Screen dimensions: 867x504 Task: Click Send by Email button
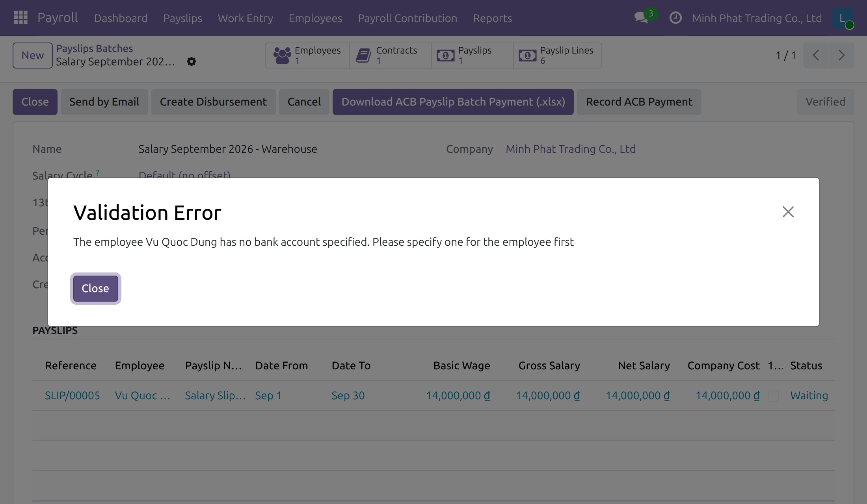tap(104, 102)
